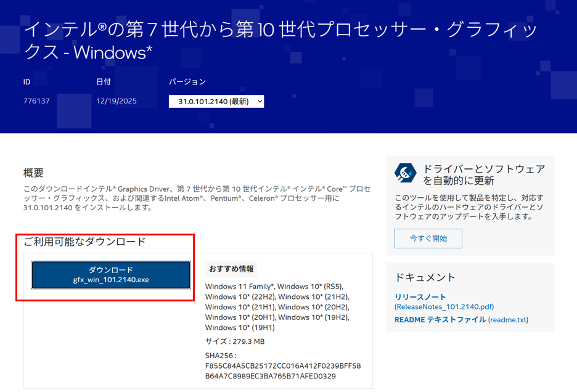Click the ご利用可能なダウンロード heading

[x=84, y=242]
